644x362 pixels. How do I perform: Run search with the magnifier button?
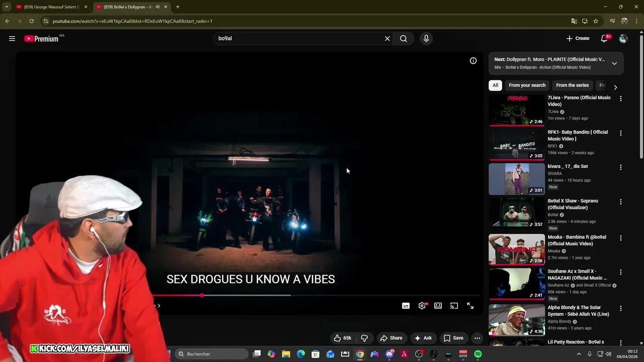pos(404,38)
